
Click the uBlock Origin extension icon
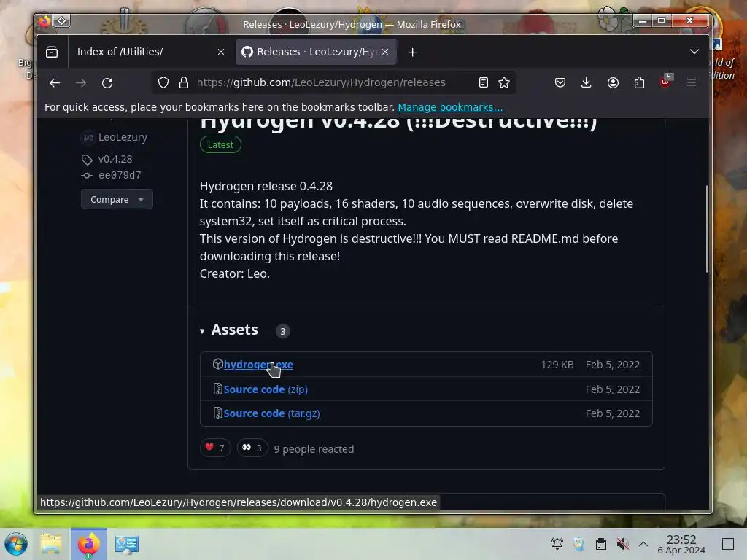coord(665,82)
